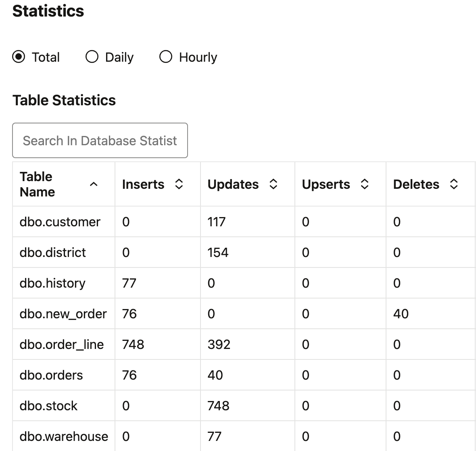The image size is (476, 451).
Task: Click the Inserts column header text
Action: 143,184
